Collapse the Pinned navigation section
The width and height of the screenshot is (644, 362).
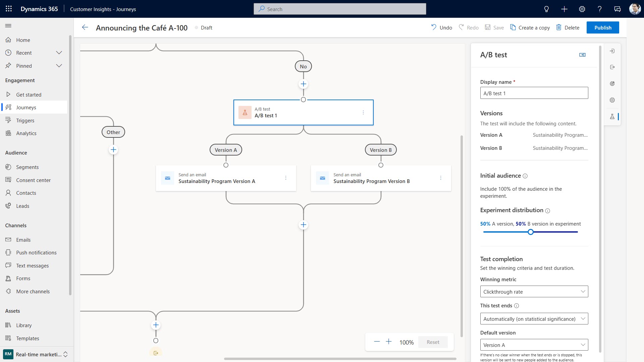[59, 66]
